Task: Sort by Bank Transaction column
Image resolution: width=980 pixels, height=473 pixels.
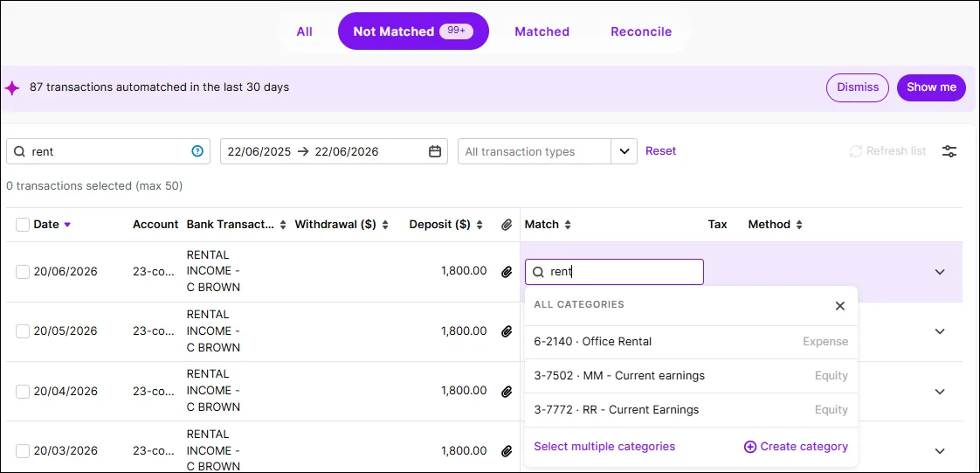Action: pyautogui.click(x=236, y=225)
